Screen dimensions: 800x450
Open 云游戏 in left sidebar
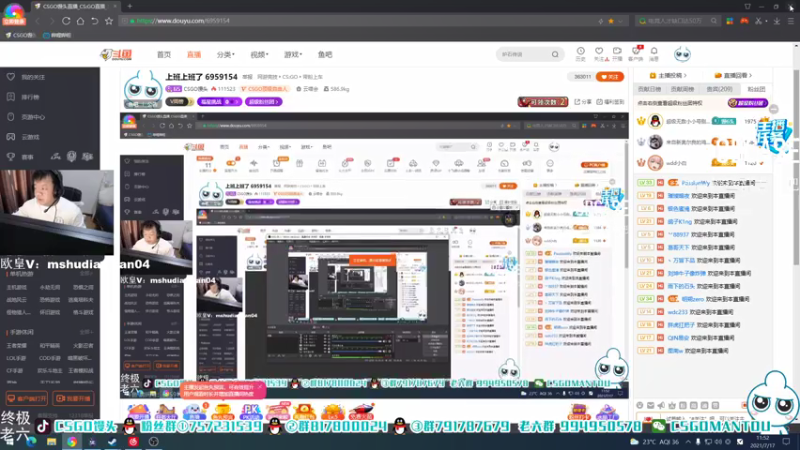tap(24, 137)
